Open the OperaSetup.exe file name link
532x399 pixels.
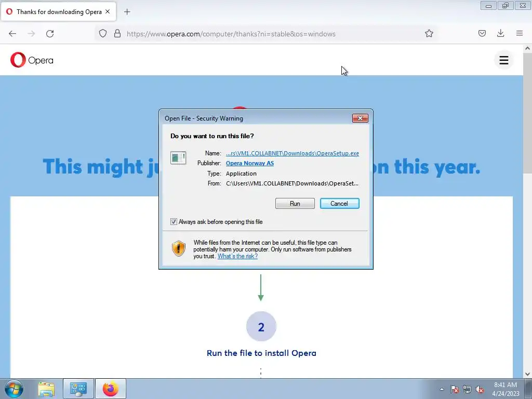(x=292, y=153)
